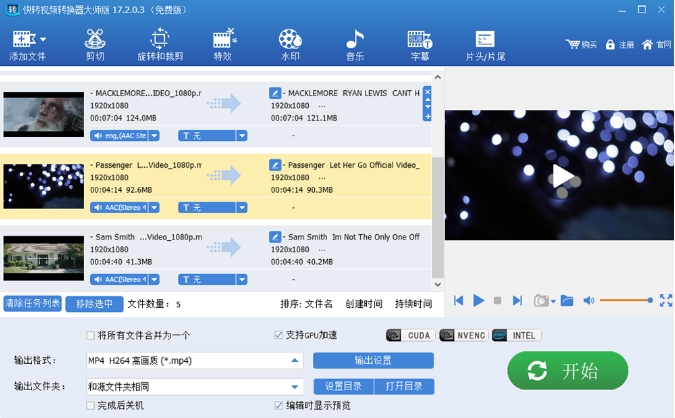675x418 pixels.
Task: Open the 字幕 subtitle tool
Action: coord(420,45)
